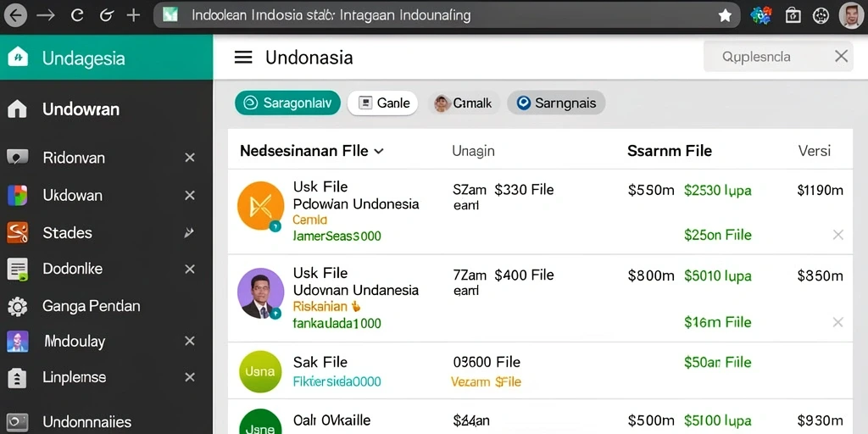Click the browser reload icon
Viewport: 868px width, 434px height.
[77, 15]
